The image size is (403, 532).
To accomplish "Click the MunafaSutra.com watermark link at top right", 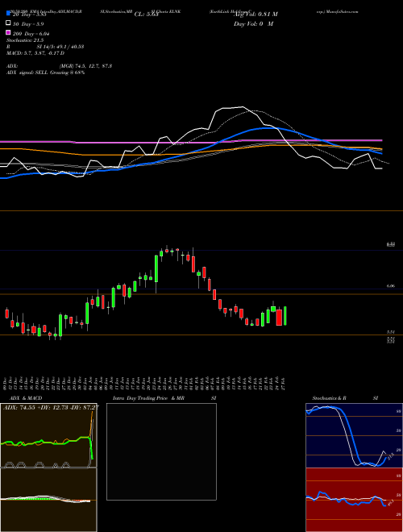I will 343,11.
